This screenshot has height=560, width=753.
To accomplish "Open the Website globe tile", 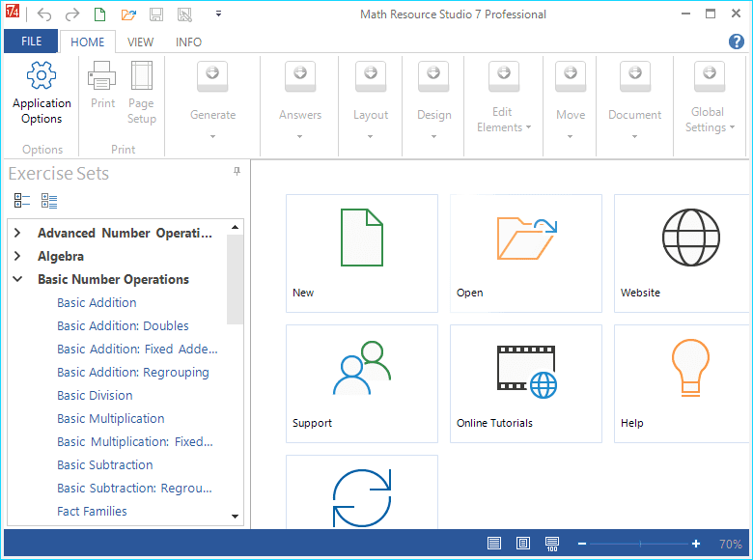I will click(683, 253).
